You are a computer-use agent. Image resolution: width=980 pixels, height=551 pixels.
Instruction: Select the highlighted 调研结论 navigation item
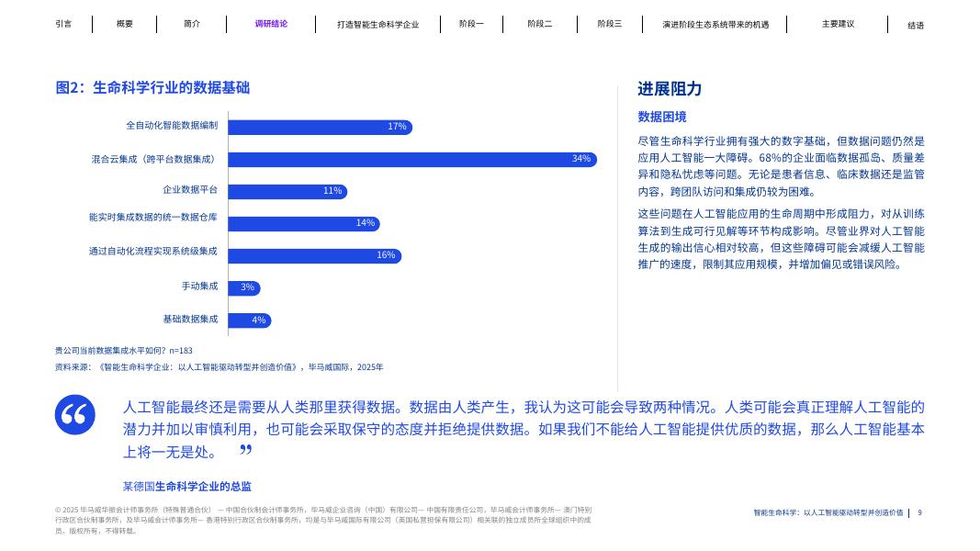click(x=271, y=24)
